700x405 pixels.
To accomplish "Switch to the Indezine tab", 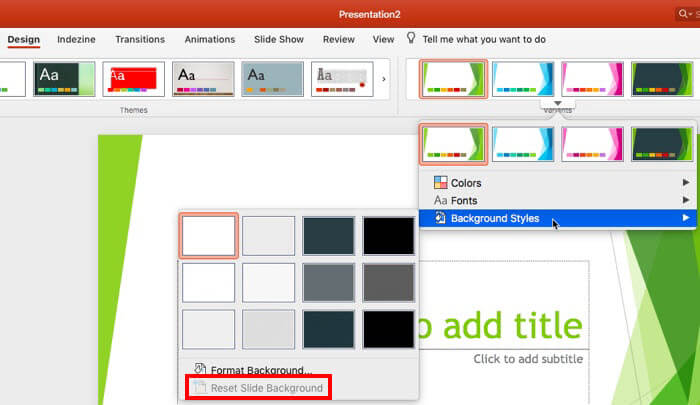I will click(x=76, y=39).
